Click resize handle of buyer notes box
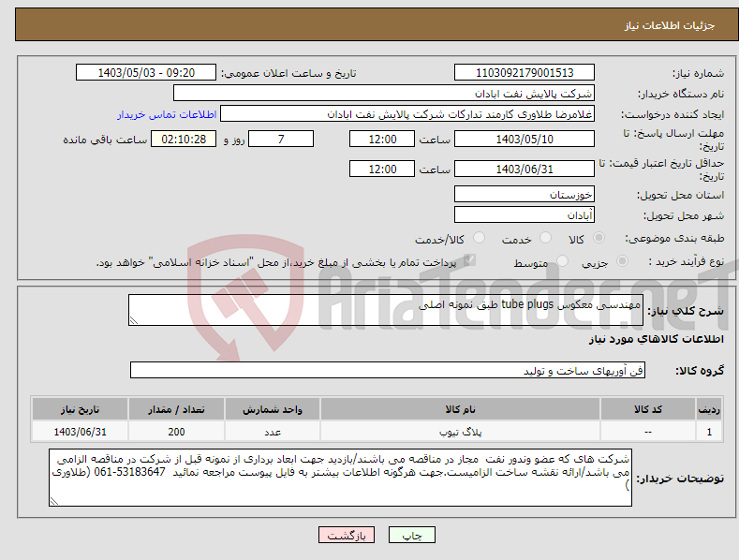The image size is (739, 560). tap(53, 501)
